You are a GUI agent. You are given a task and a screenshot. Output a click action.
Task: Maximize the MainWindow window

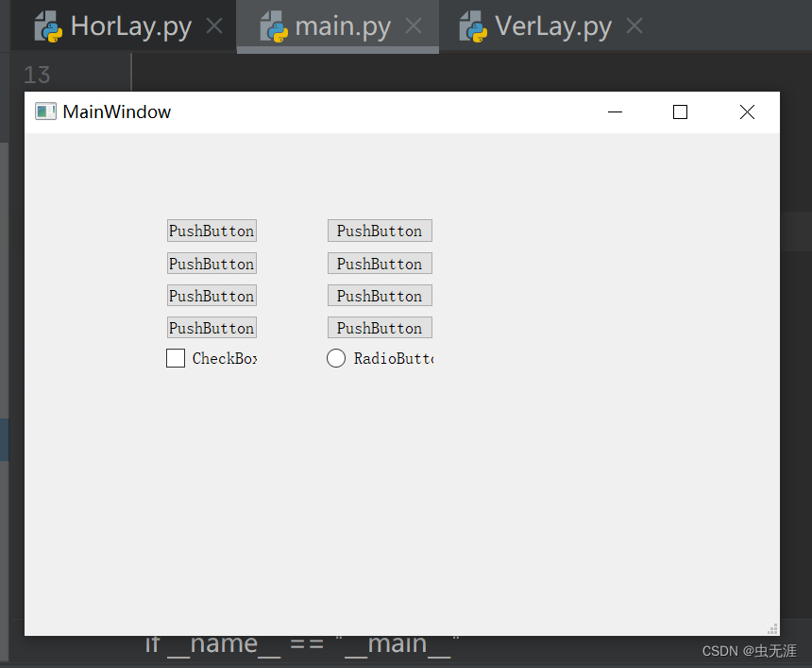(x=680, y=111)
